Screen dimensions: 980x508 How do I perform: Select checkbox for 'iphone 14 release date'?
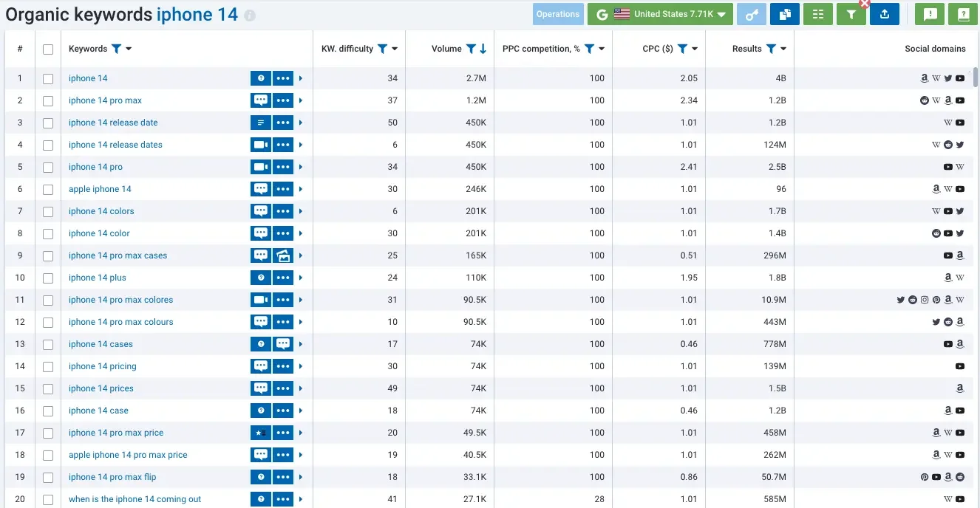[x=48, y=123]
